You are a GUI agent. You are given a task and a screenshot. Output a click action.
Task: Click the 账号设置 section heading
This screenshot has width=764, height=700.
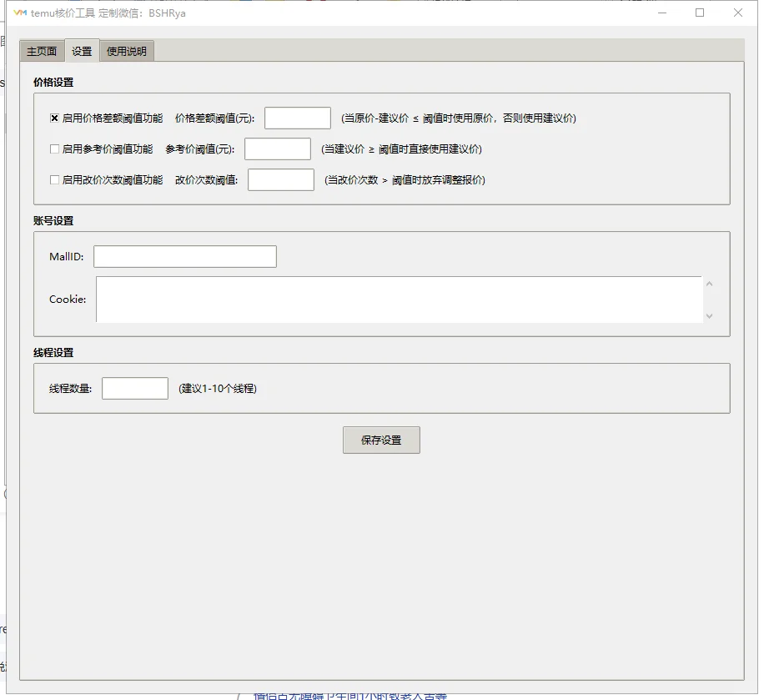point(55,221)
